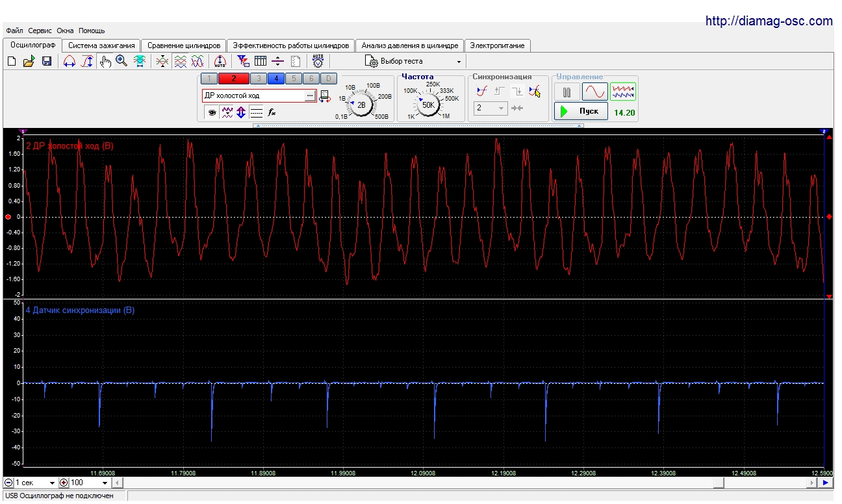Image resolution: width=842 pixels, height=504 pixels.
Task: Toggle channel 1 button
Action: 209,79
